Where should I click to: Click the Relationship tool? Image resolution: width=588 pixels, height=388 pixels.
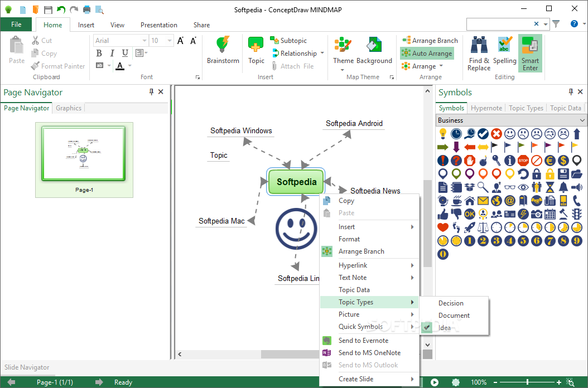point(295,53)
